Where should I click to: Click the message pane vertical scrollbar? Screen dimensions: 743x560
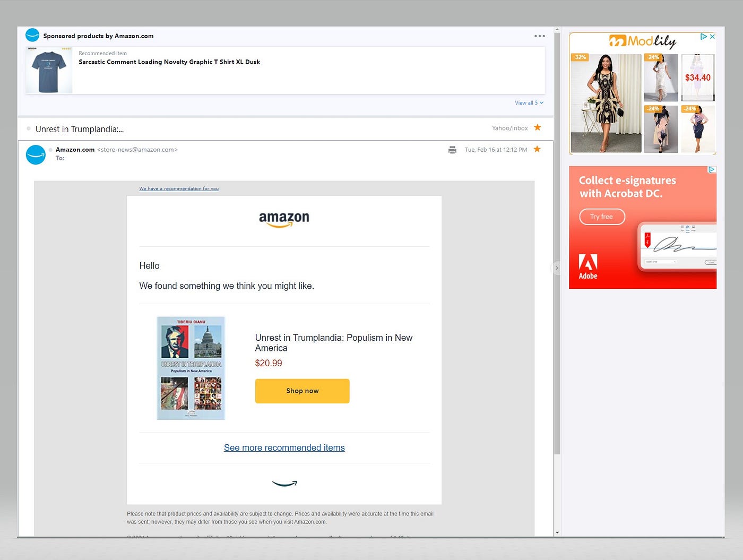557,244
